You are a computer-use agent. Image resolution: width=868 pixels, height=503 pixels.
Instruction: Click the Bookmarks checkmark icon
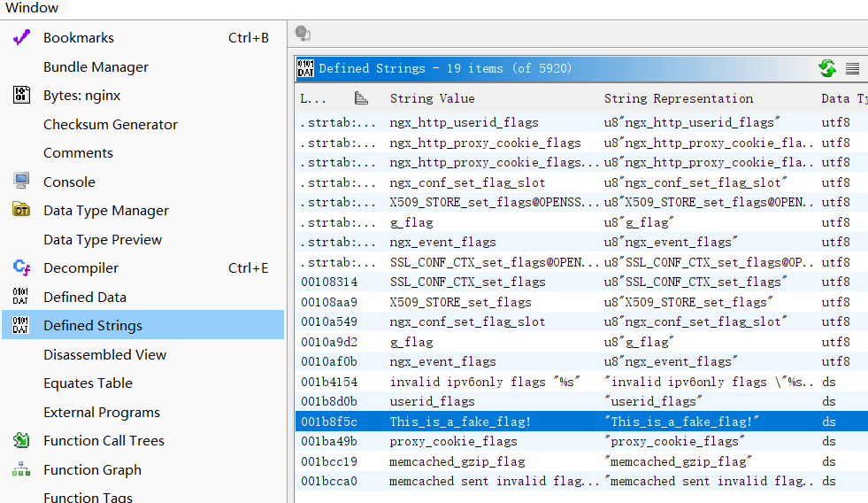click(21, 37)
